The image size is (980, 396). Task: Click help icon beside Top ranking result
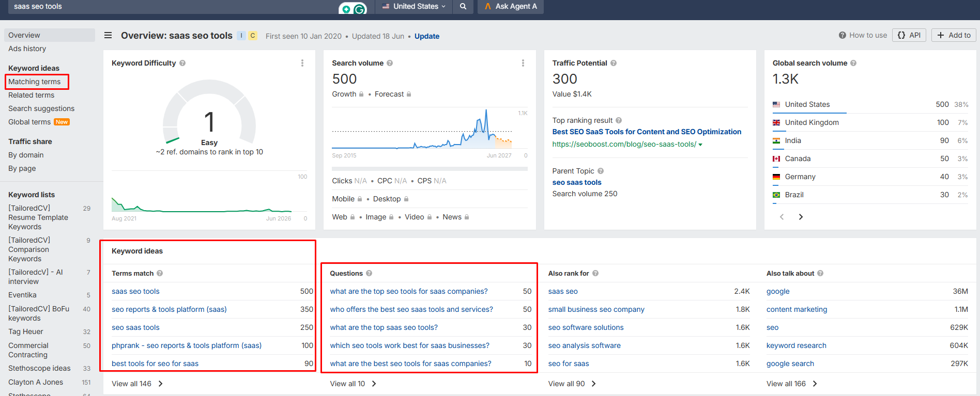[619, 120]
